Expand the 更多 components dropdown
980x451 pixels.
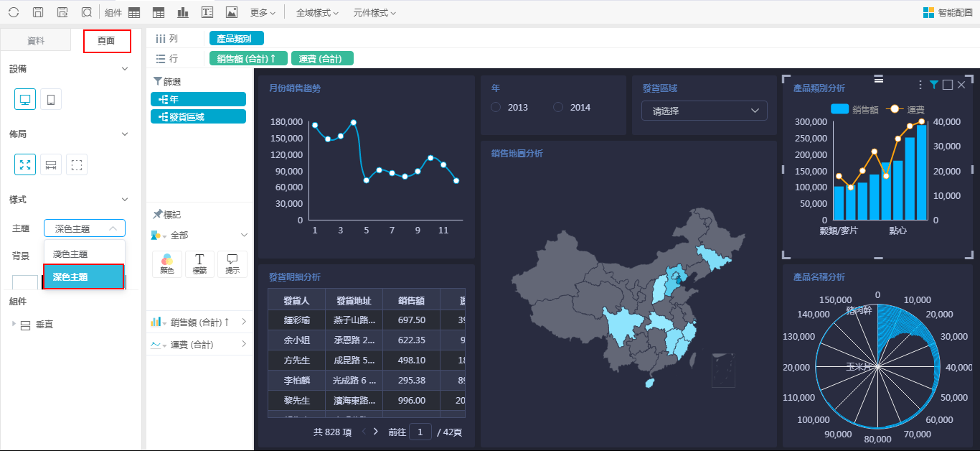coord(263,13)
